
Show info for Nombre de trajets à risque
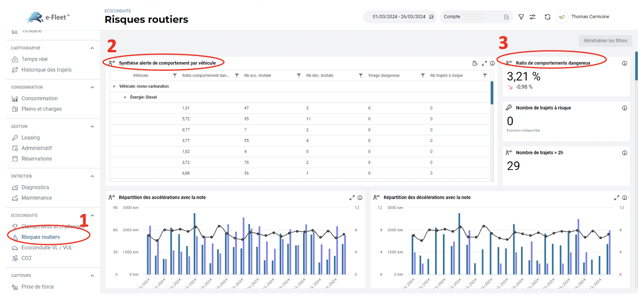pos(624,108)
